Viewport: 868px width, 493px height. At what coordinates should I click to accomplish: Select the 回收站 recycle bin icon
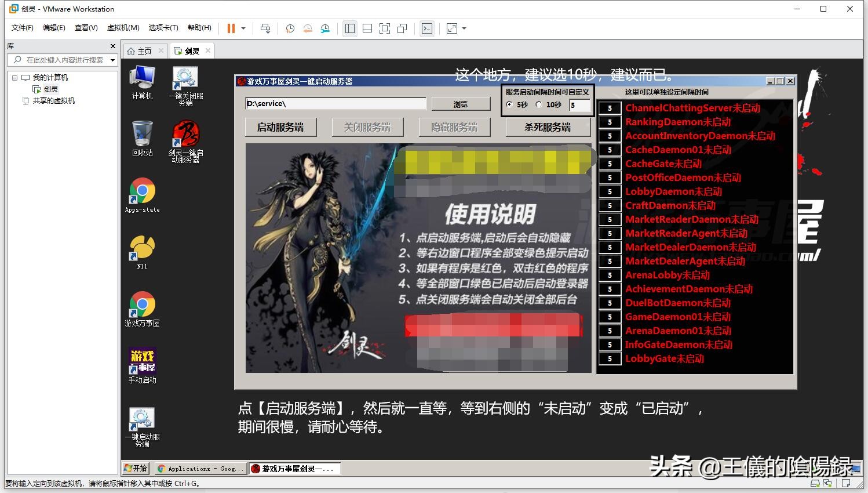tap(142, 139)
